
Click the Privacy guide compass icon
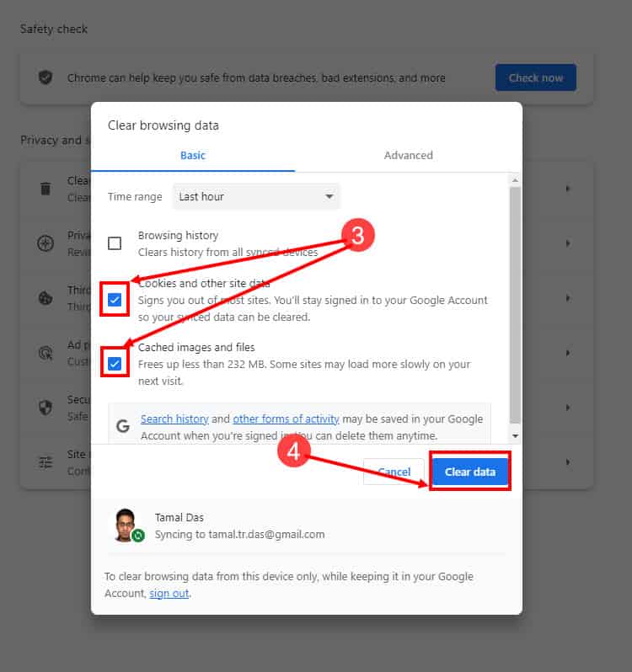[46, 243]
